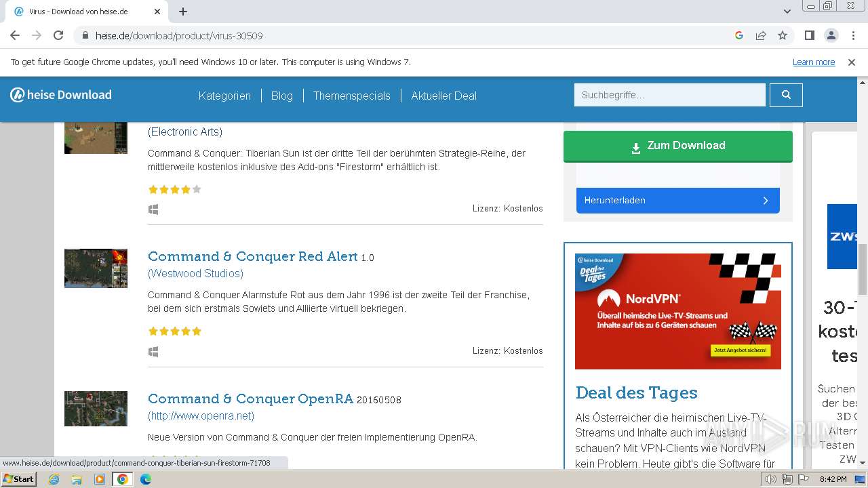Click the (http://www.openra.net) link
The height and width of the screenshot is (488, 868).
click(x=201, y=415)
